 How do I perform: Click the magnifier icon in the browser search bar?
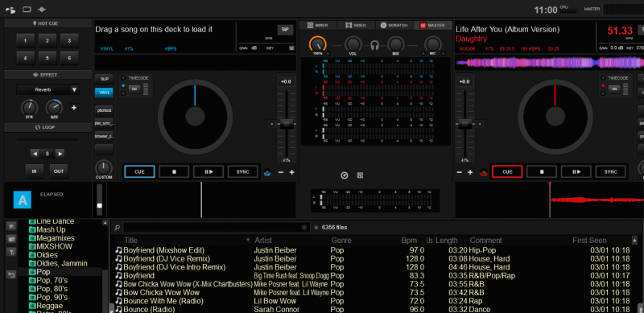[118, 227]
